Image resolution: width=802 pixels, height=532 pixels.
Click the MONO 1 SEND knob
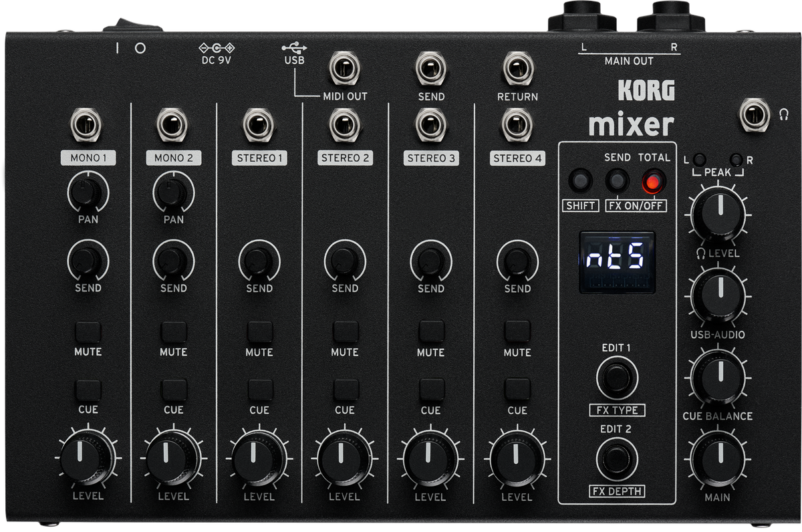point(88,261)
